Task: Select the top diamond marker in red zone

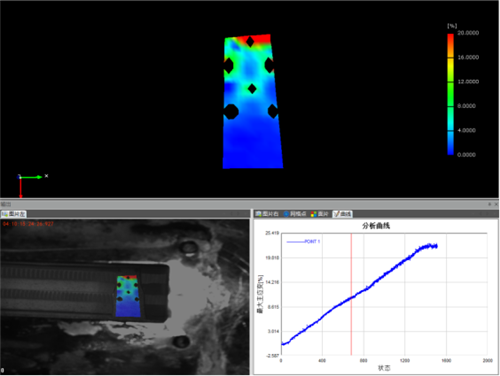Action: pos(250,42)
